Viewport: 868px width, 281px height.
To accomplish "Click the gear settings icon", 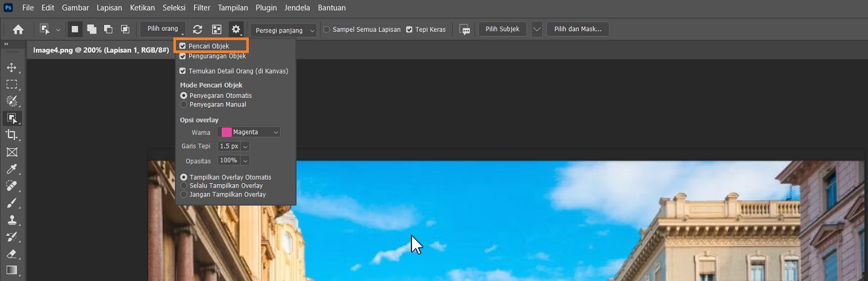I will point(236,29).
